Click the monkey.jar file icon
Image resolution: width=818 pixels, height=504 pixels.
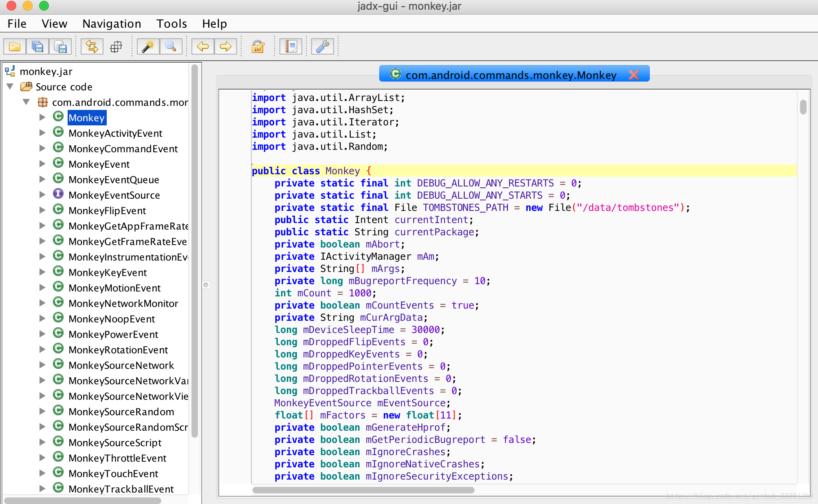tap(10, 71)
